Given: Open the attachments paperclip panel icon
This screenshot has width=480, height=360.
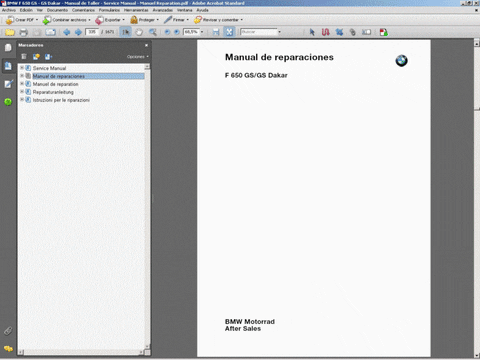Looking at the screenshot, I should coord(8,331).
